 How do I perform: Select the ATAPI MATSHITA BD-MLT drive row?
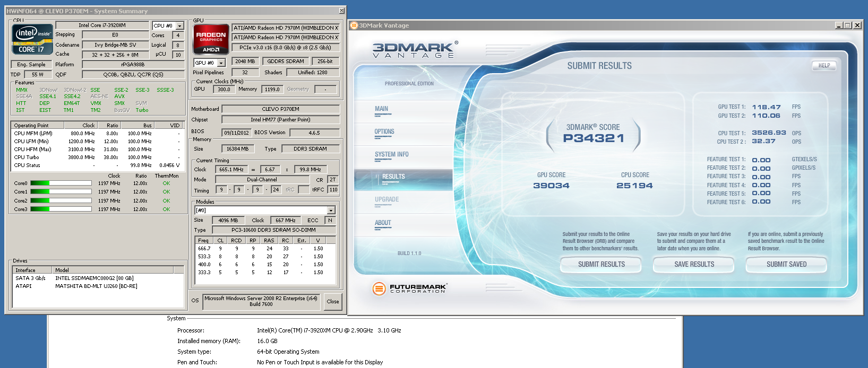(x=98, y=286)
